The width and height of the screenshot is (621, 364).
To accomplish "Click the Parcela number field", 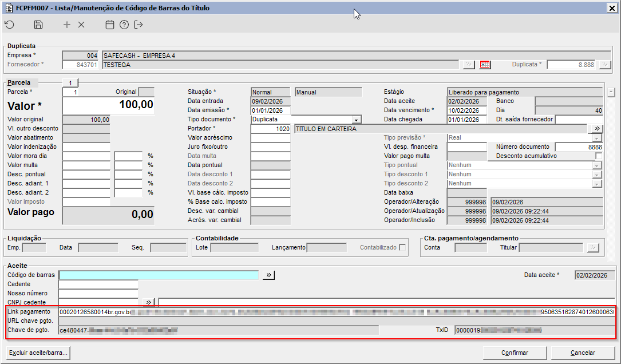I will 70,92.
